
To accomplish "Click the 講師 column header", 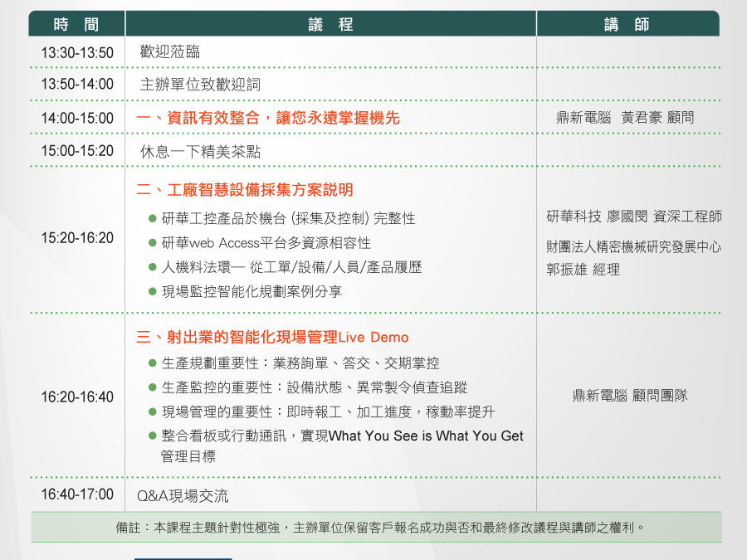I will coord(627,24).
